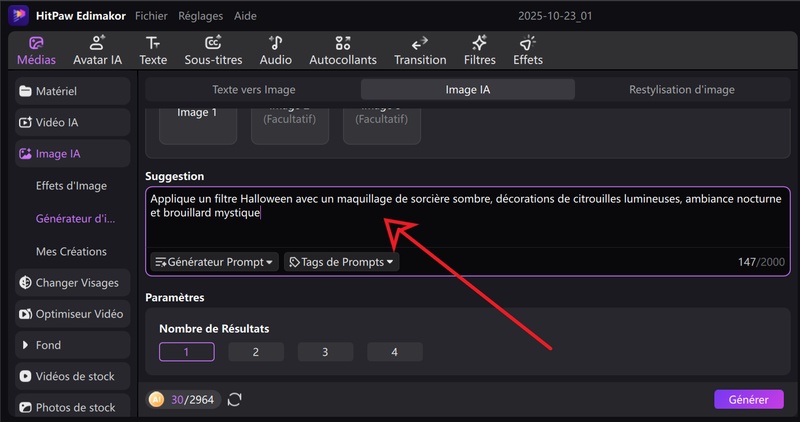Select 3 as number of results
Viewport: 800px width, 422px height.
click(x=325, y=352)
